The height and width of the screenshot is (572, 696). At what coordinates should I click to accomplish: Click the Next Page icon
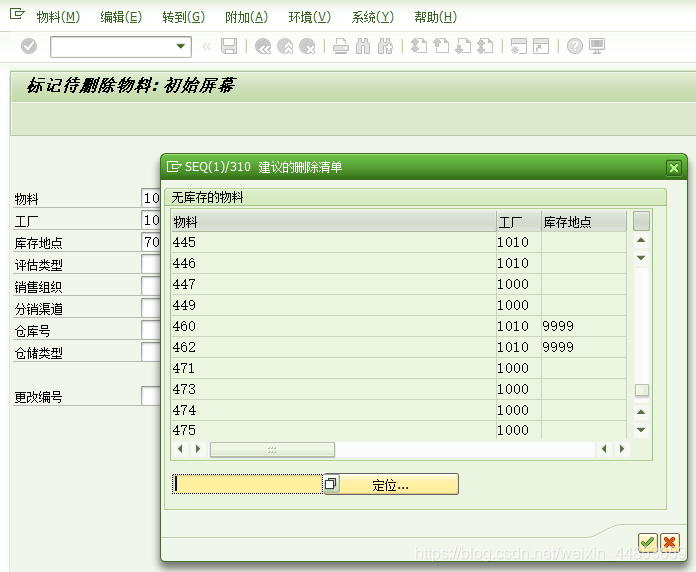tap(463, 46)
